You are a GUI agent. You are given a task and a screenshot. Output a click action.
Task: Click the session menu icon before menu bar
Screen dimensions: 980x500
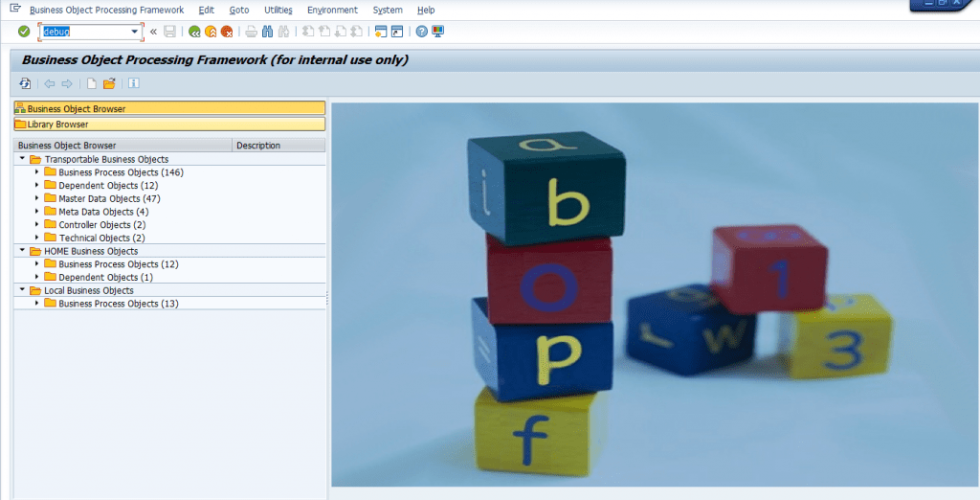pos(15,8)
